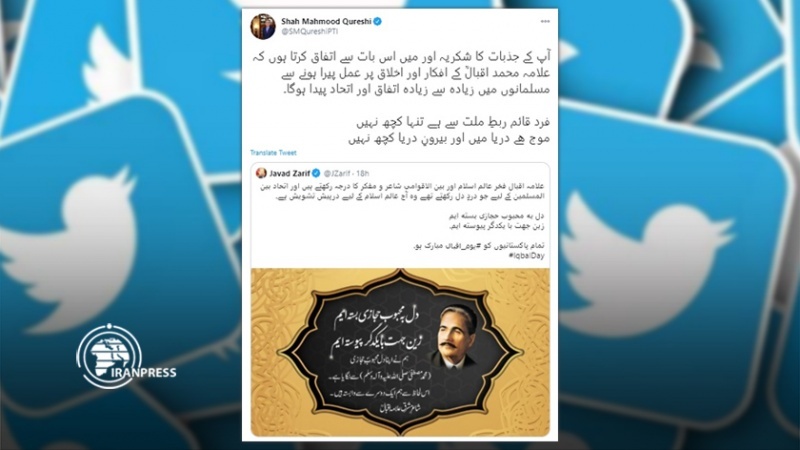Open the @JZarif handle

pyautogui.click(x=337, y=173)
